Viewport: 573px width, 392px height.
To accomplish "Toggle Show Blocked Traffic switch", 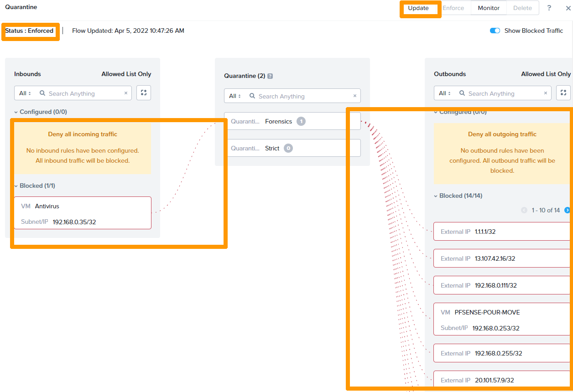I will [x=495, y=31].
